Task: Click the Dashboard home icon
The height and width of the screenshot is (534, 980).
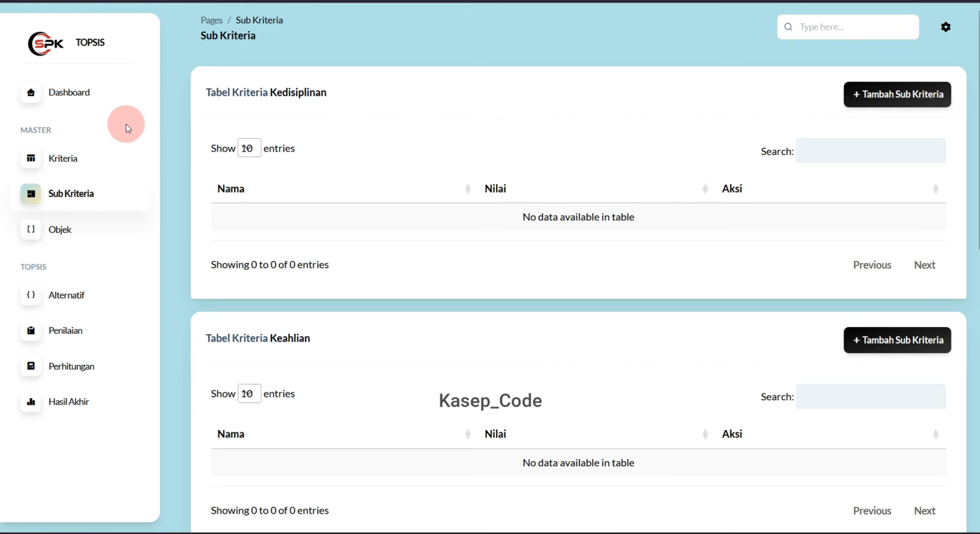Action: click(x=31, y=92)
